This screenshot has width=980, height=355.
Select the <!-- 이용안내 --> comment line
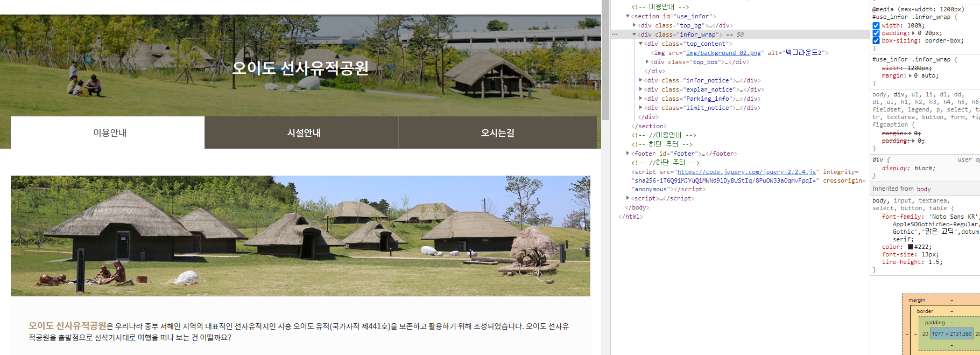660,7
